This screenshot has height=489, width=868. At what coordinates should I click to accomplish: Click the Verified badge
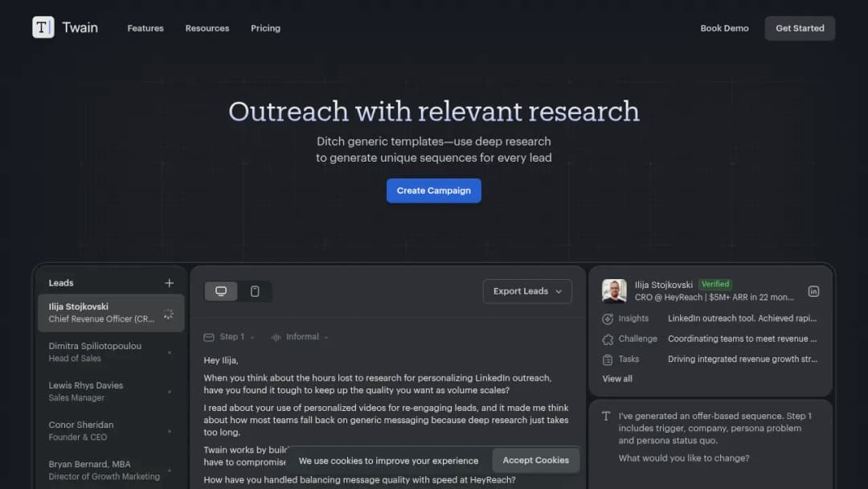click(x=715, y=284)
